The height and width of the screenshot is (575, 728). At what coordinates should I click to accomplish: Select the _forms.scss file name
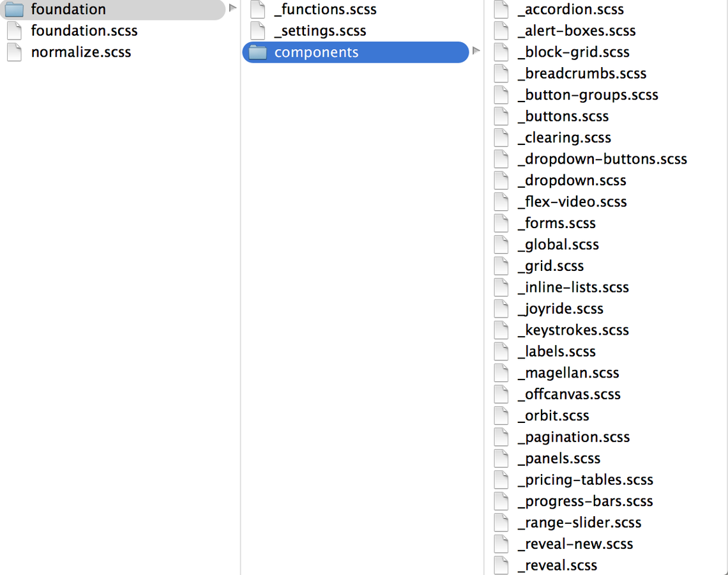point(557,223)
